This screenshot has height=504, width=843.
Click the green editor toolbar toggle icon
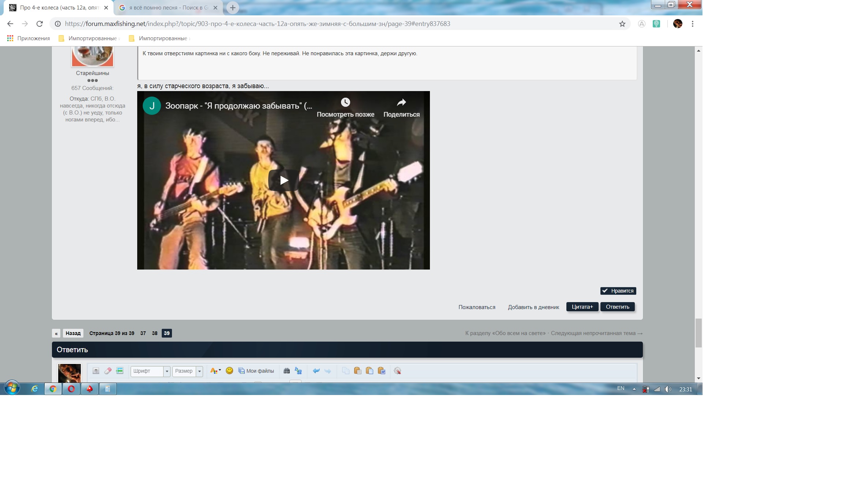pyautogui.click(x=120, y=371)
